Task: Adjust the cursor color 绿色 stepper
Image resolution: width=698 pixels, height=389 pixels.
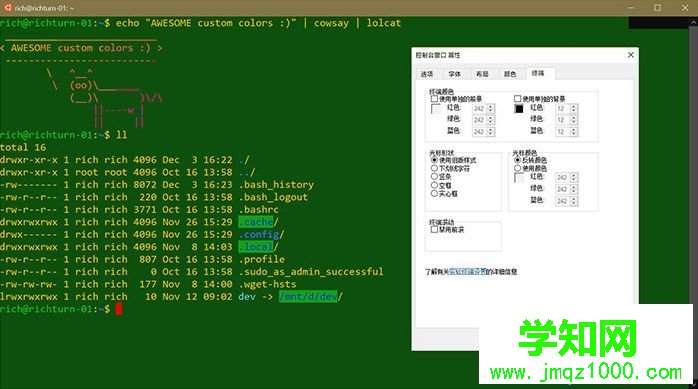Action: (x=573, y=189)
